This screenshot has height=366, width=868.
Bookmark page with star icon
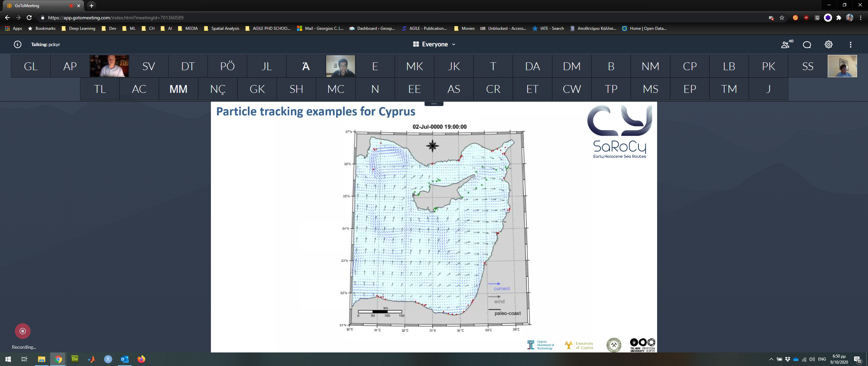pyautogui.click(x=782, y=18)
